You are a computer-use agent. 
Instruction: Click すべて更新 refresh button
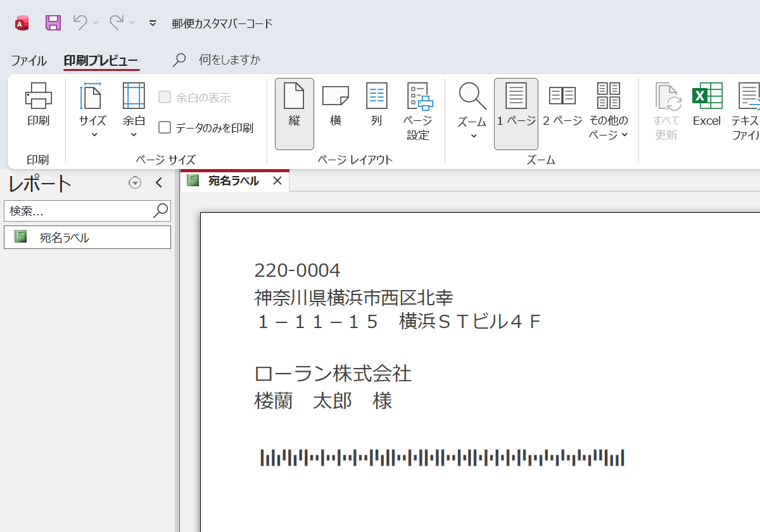[x=666, y=111]
